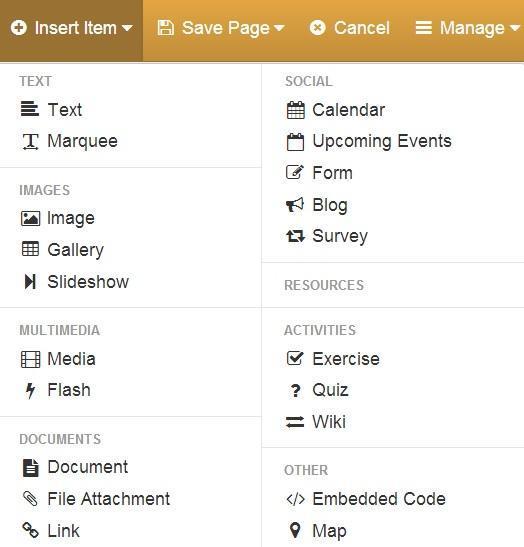Select the Map pin icon

click(x=295, y=530)
